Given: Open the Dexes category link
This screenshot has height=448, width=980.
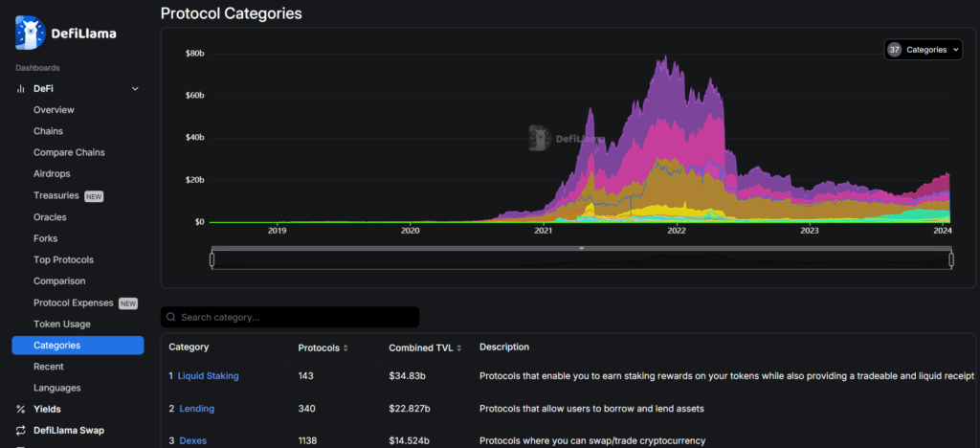Looking at the screenshot, I should coord(192,440).
